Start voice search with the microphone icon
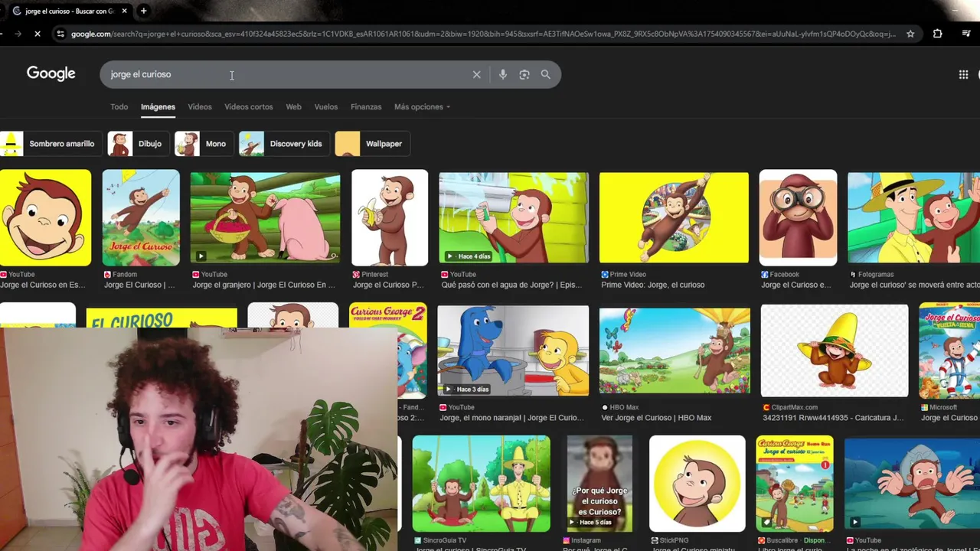This screenshot has width=980, height=551. pyautogui.click(x=502, y=74)
